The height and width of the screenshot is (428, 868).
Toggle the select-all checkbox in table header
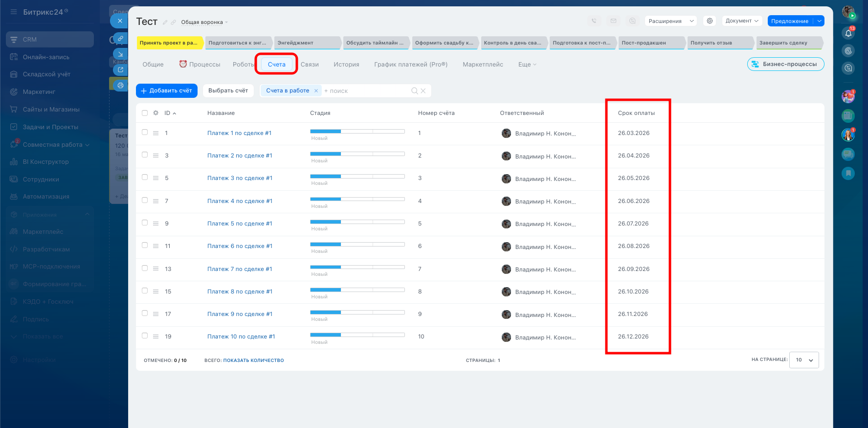pos(145,113)
